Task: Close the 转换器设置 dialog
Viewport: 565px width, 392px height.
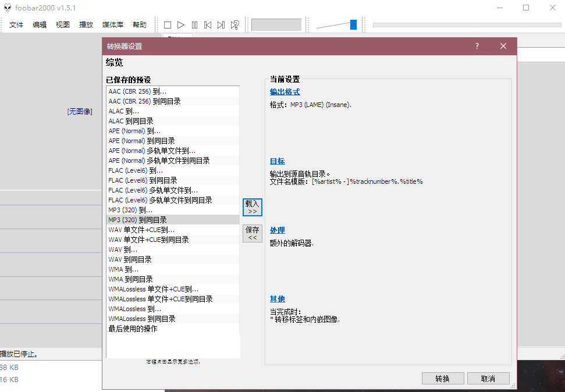Action: pos(503,46)
